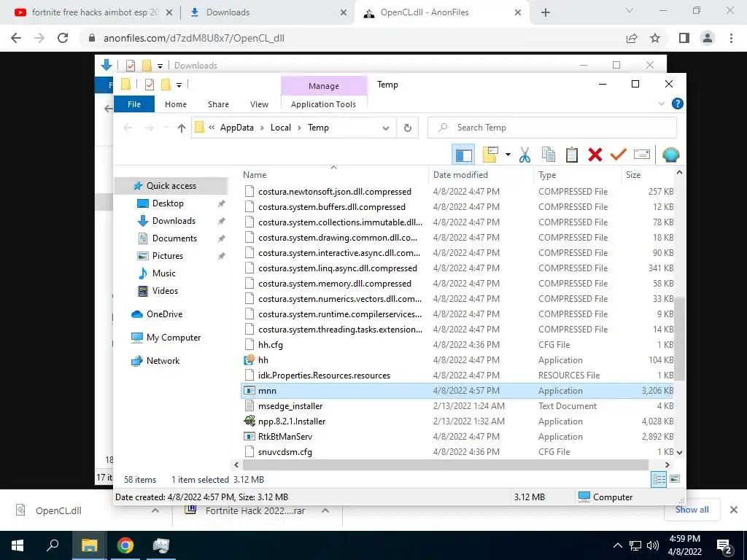
Task: Expand Customize Quick Access Toolbar arrow in Downloads window
Action: click(160, 66)
